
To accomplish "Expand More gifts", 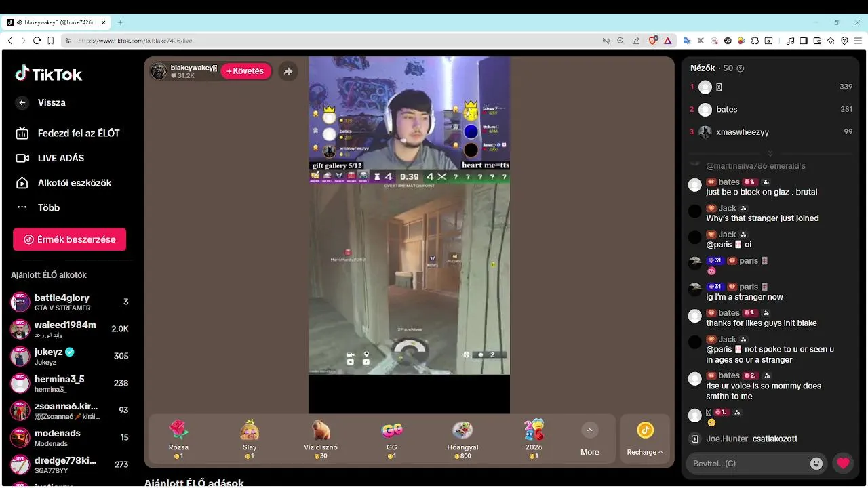I will 589,439.
